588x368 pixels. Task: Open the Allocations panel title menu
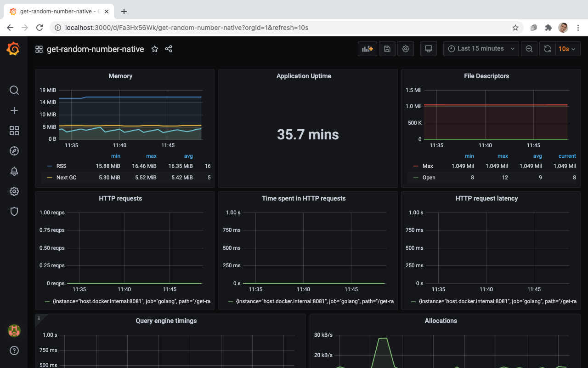[x=441, y=321]
